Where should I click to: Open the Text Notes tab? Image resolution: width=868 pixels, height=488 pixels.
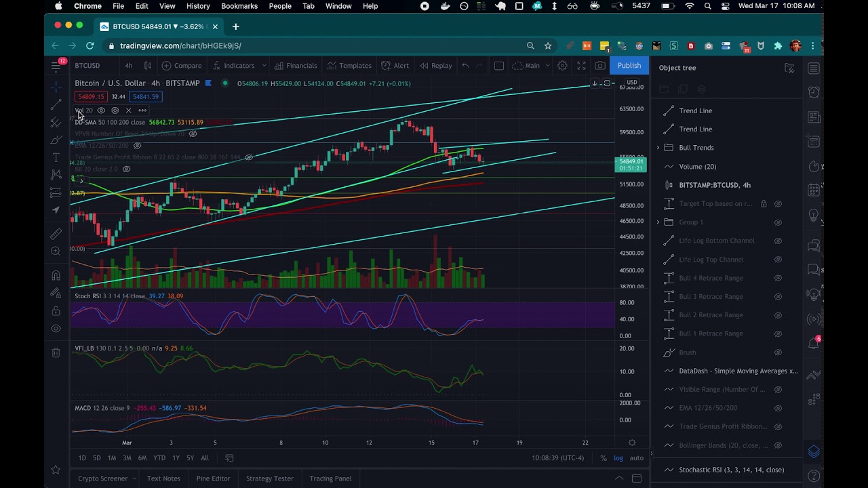[x=163, y=479]
